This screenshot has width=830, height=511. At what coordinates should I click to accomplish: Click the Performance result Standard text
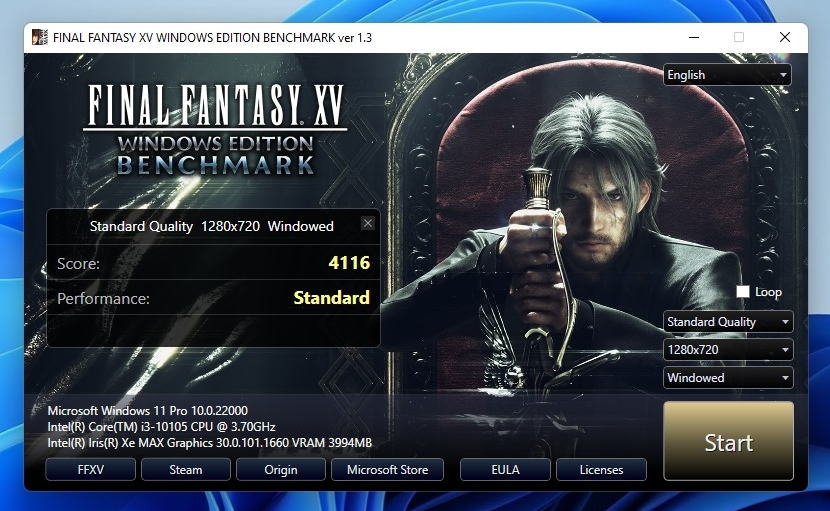(332, 298)
